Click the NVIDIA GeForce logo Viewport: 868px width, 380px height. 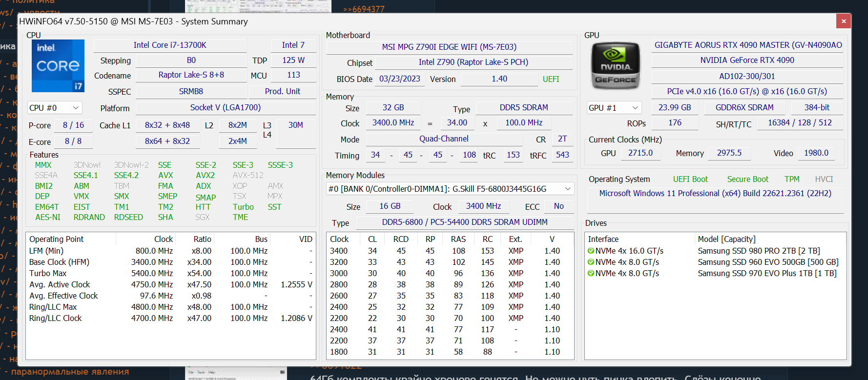pyautogui.click(x=615, y=66)
